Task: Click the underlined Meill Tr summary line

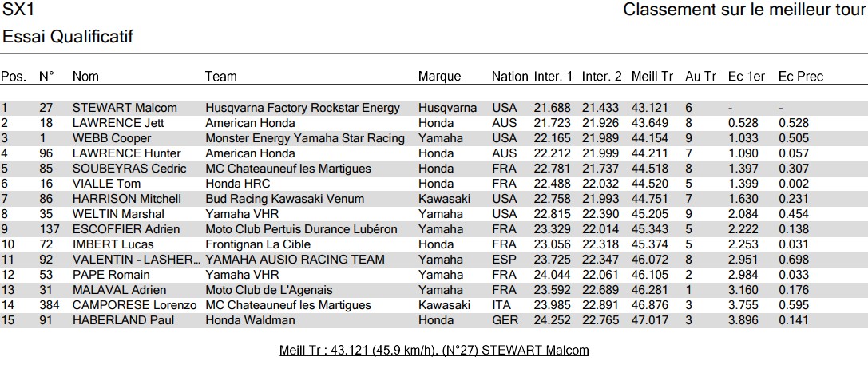Action: point(434,351)
